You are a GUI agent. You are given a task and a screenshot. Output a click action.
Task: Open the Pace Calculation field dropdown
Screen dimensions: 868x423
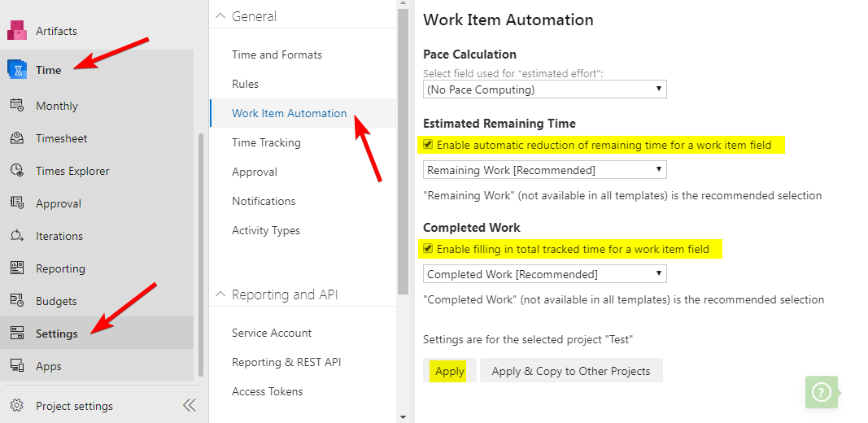(544, 89)
